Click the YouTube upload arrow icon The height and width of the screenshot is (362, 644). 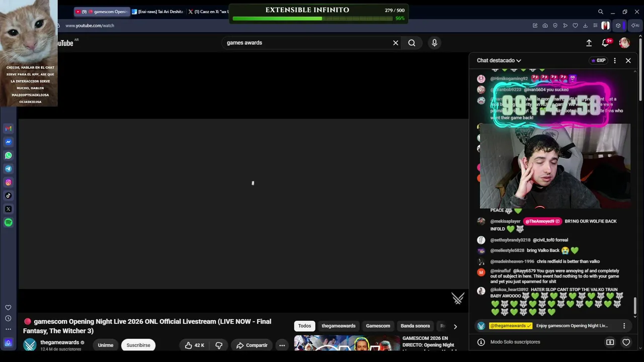click(589, 43)
